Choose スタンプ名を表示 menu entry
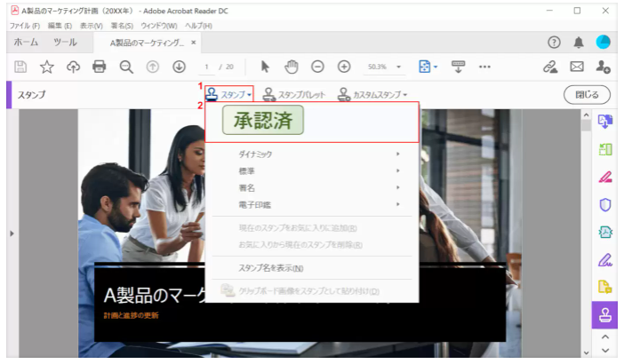The image size is (624, 364). click(x=270, y=268)
